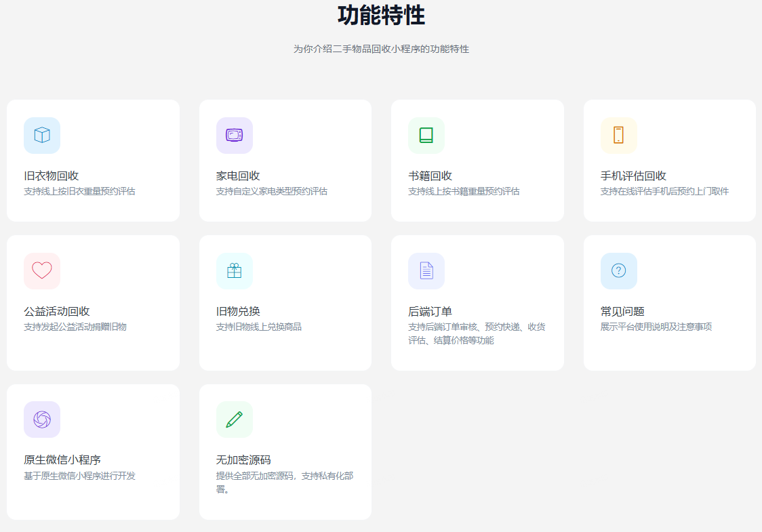This screenshot has width=762, height=532.
Task: Click the 手机评估回收 heading
Action: (x=633, y=176)
